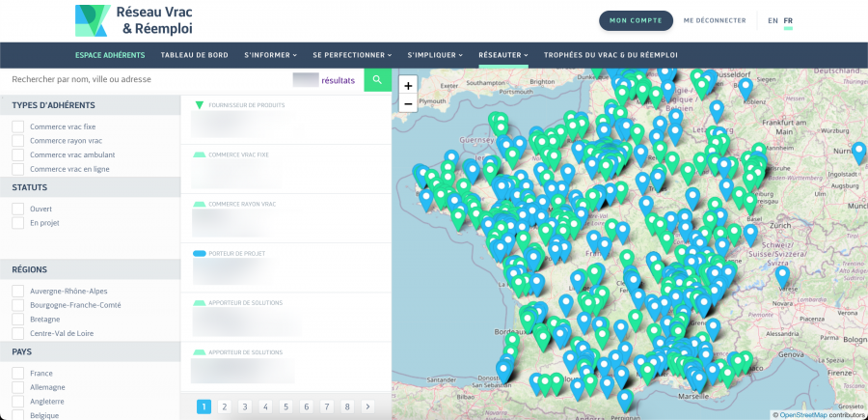Expand the S'informer dropdown menu
This screenshot has width=868, height=420.
(270, 55)
